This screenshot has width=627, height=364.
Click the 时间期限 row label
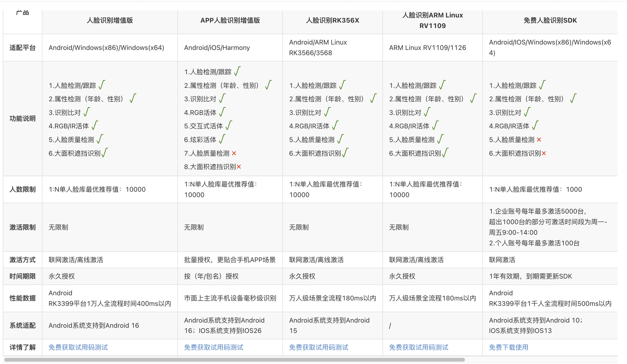pyautogui.click(x=23, y=276)
